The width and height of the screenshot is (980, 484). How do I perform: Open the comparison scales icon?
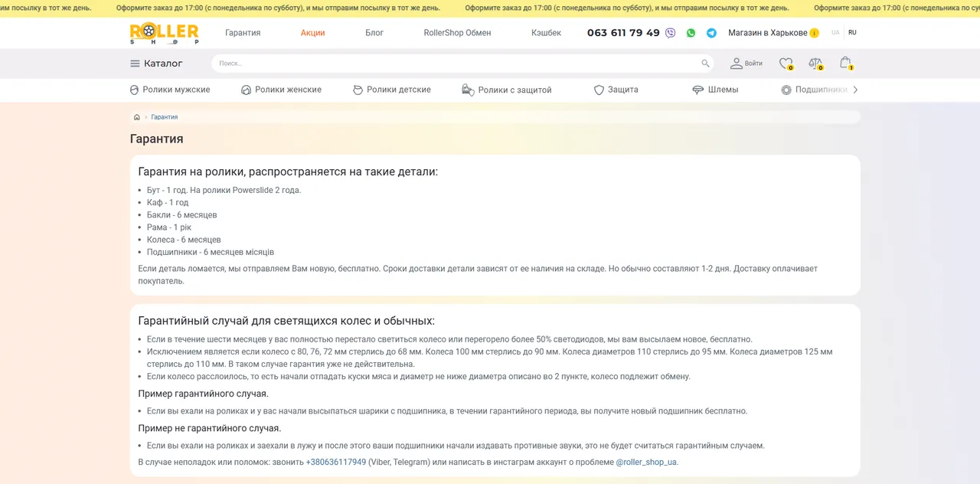815,64
